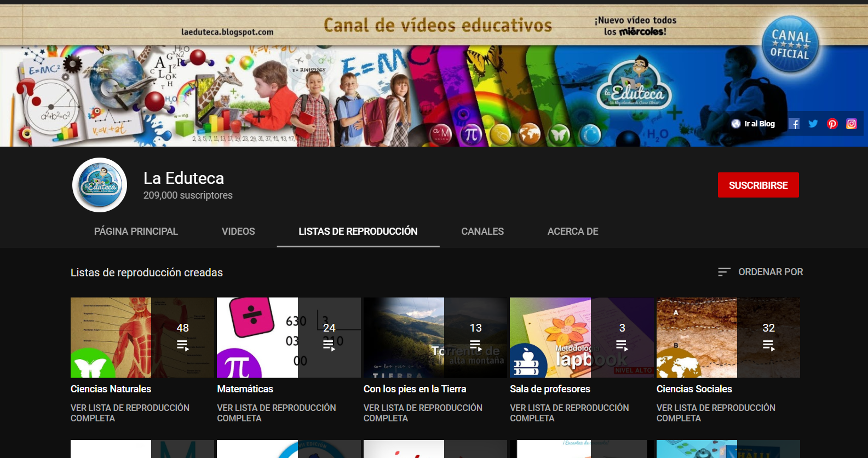This screenshot has width=868, height=458.
Task: Click the CANAL OFICIAL badge in banner
Action: (790, 44)
